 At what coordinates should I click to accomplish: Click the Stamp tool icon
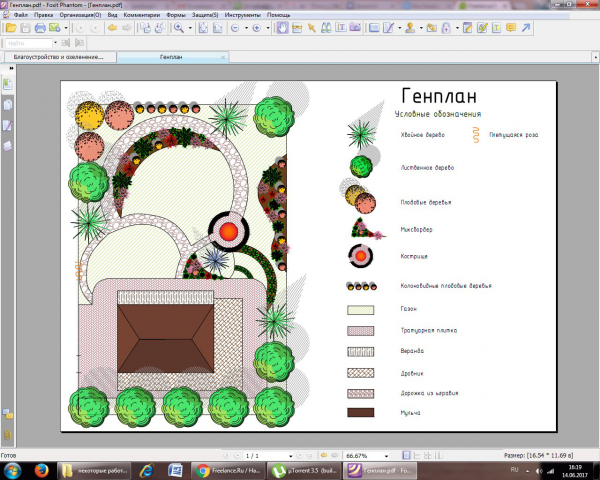[x=410, y=28]
